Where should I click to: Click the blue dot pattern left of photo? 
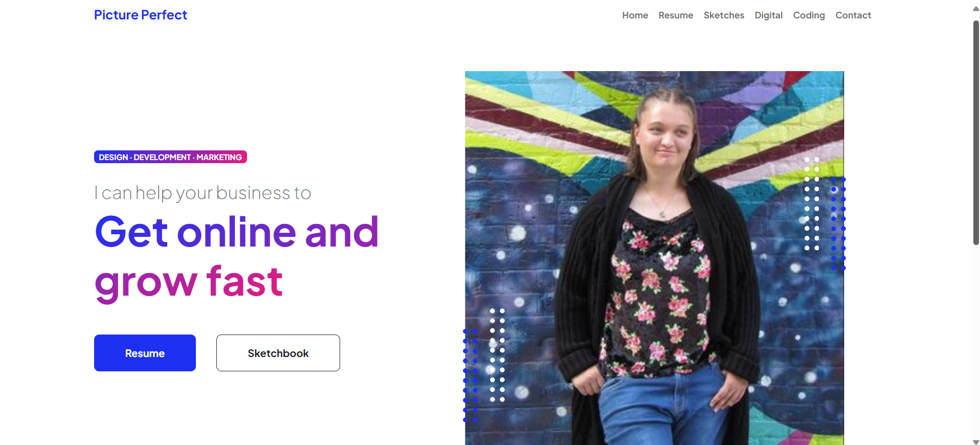point(470,375)
